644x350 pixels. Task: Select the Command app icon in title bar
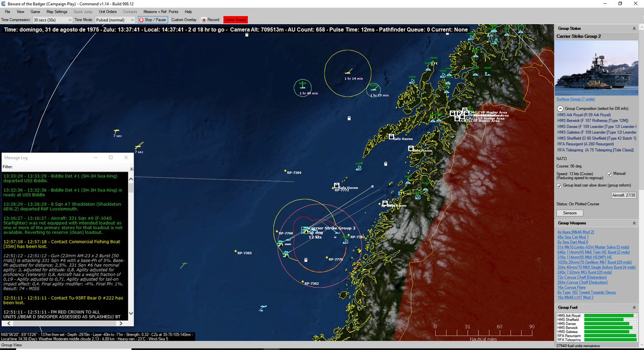4,3
